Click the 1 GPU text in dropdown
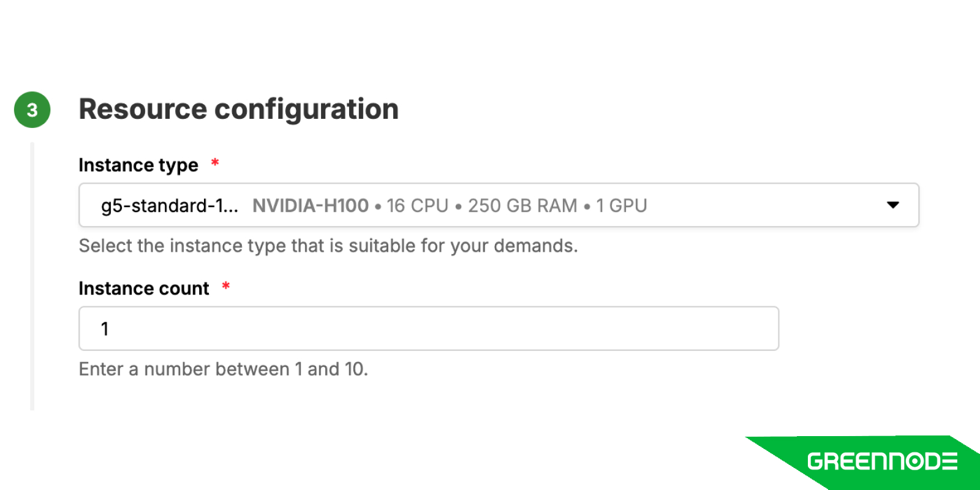Screen dimensions: 980x490 622,206
